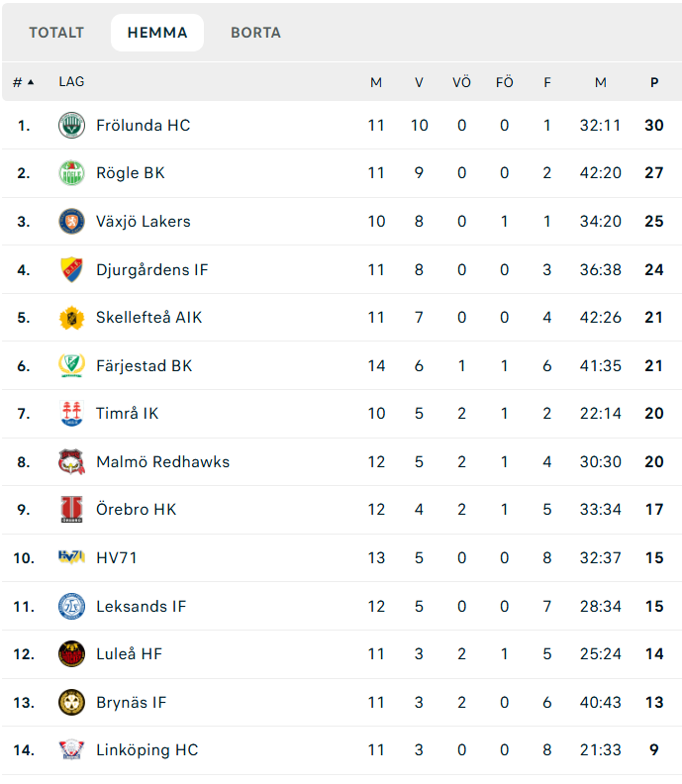This screenshot has width=682, height=784.
Task: Sort by the V wins column header
Action: coord(419,82)
